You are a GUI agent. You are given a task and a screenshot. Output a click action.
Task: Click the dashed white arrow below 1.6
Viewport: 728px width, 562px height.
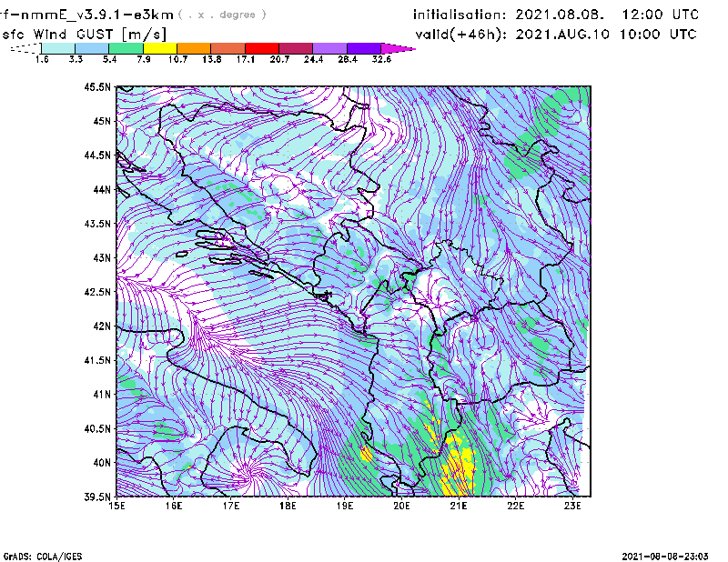[x=25, y=48]
